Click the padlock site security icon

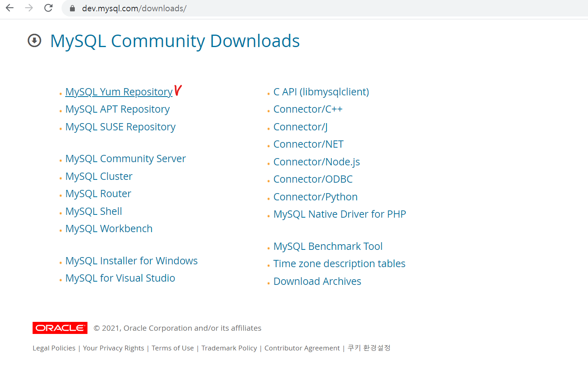(72, 8)
